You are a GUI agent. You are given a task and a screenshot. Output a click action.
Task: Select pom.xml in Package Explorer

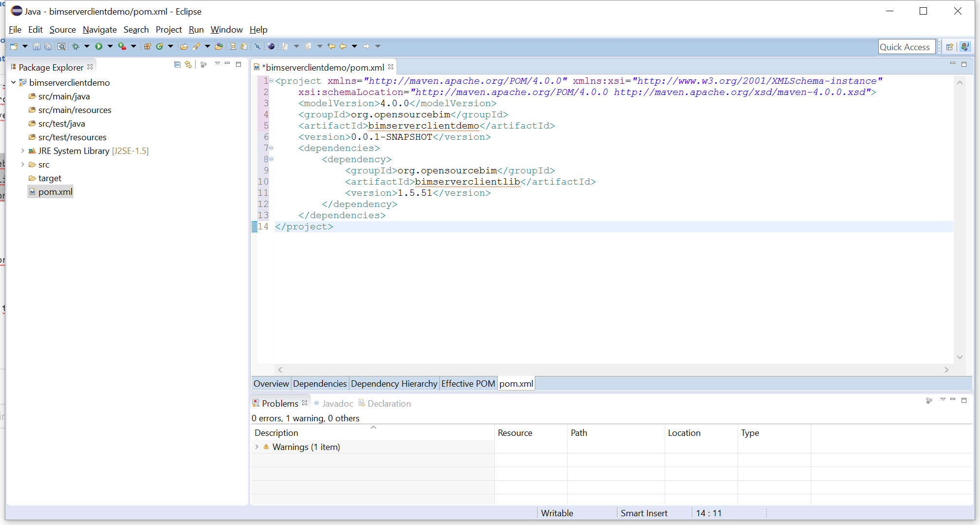pyautogui.click(x=55, y=192)
